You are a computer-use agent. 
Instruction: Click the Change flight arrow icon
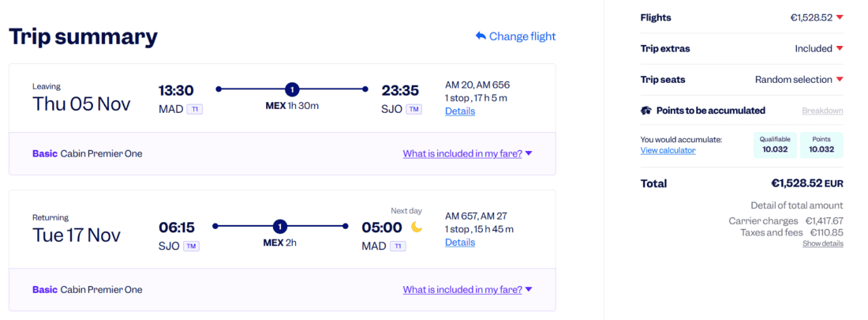click(481, 36)
